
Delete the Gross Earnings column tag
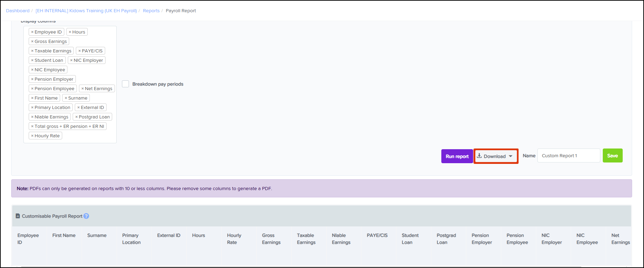32,42
